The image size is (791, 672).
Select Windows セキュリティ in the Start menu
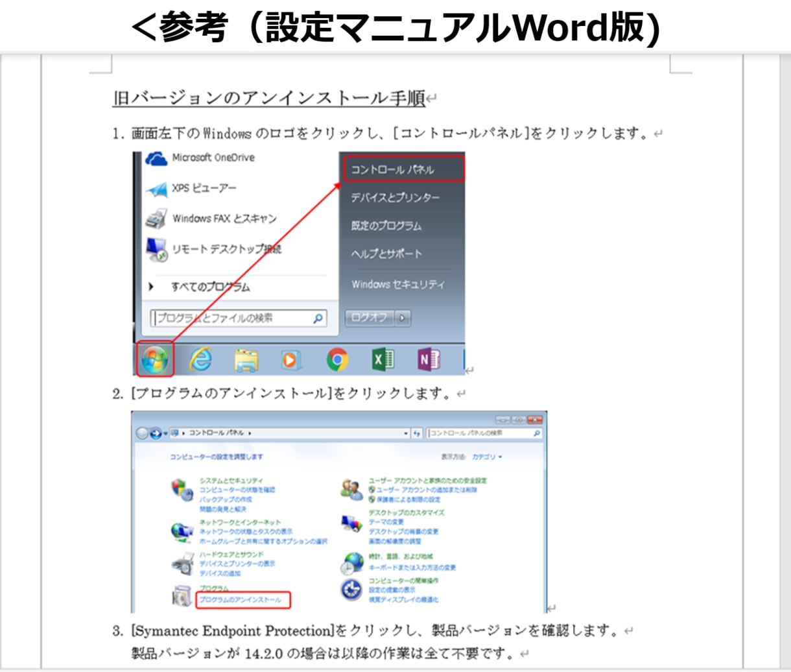[x=398, y=284]
